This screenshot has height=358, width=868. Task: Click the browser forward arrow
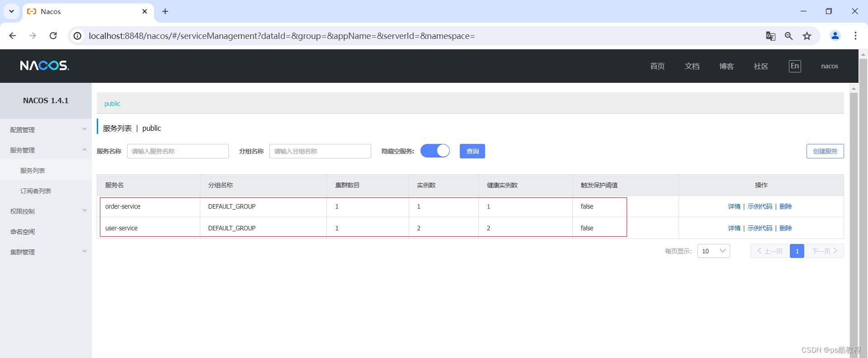[33, 36]
